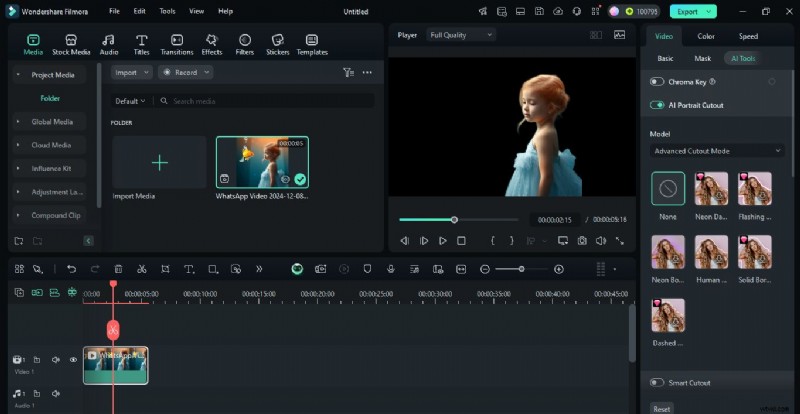The height and width of the screenshot is (414, 800).
Task: Undo the last edit
Action: click(x=71, y=269)
